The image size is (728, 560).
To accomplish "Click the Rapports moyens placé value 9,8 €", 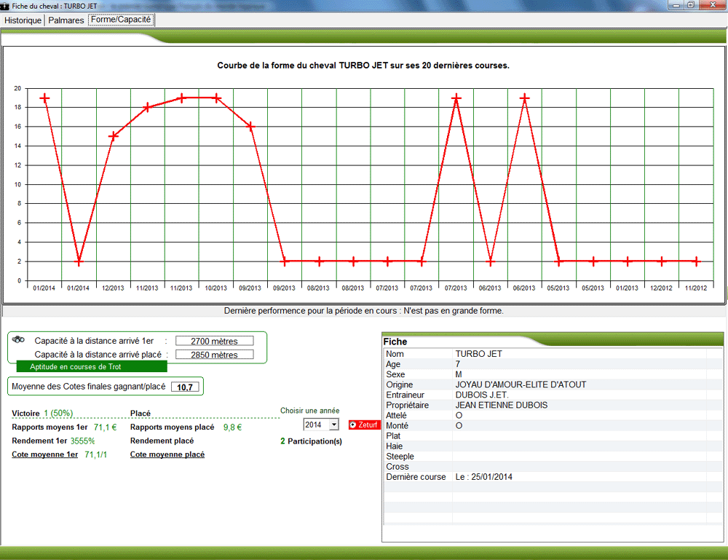I will tap(232, 427).
